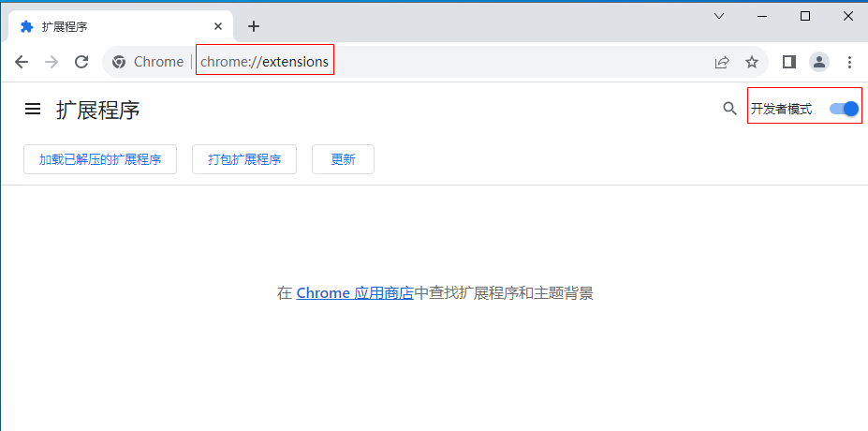Bookmark this page with star icon

tap(751, 62)
